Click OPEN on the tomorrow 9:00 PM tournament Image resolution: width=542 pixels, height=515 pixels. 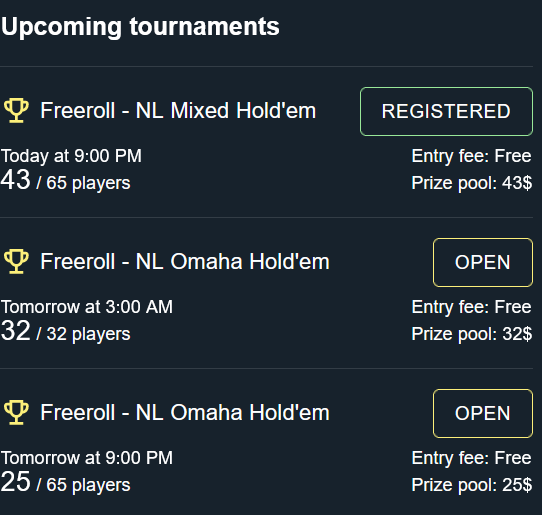[483, 413]
